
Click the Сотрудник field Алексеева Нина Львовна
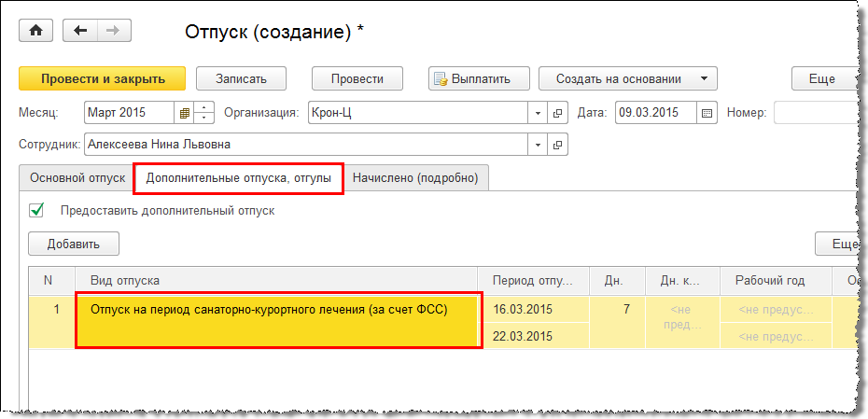point(306,145)
